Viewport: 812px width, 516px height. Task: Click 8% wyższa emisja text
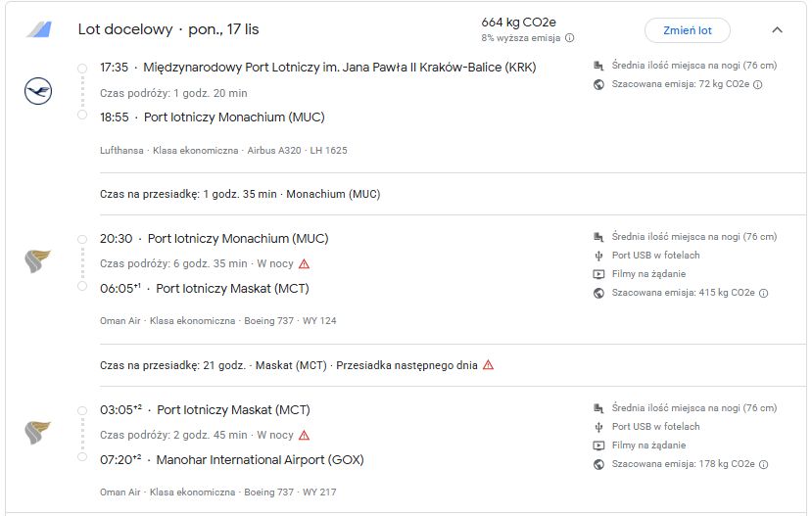(x=520, y=38)
